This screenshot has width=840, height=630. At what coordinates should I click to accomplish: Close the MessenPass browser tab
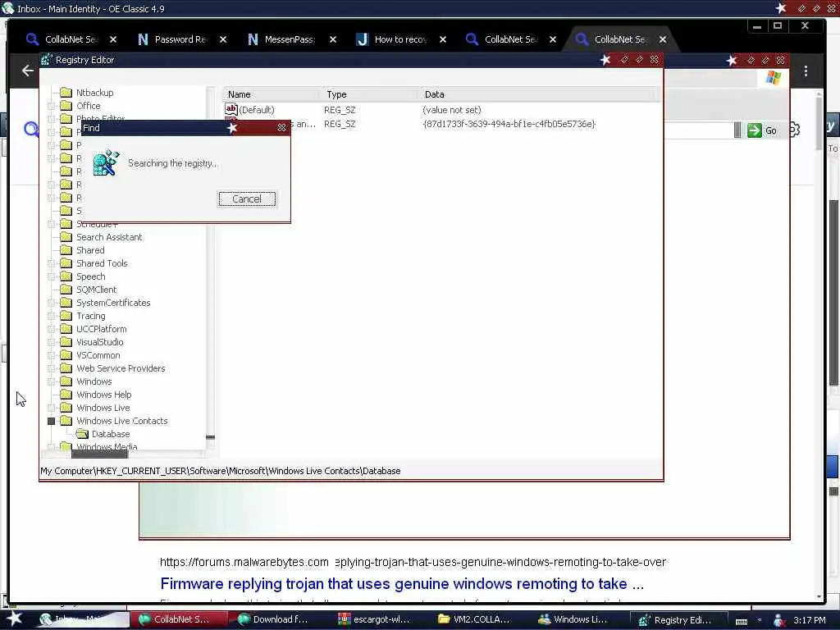tap(333, 39)
